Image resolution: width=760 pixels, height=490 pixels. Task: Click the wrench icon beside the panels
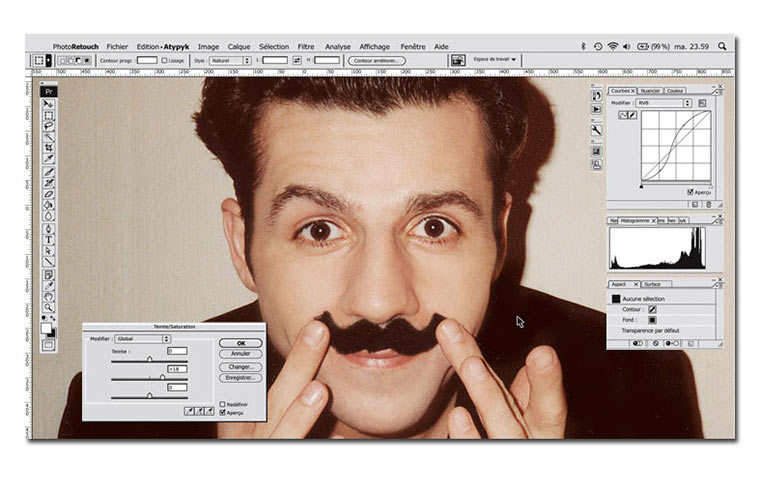(x=597, y=131)
